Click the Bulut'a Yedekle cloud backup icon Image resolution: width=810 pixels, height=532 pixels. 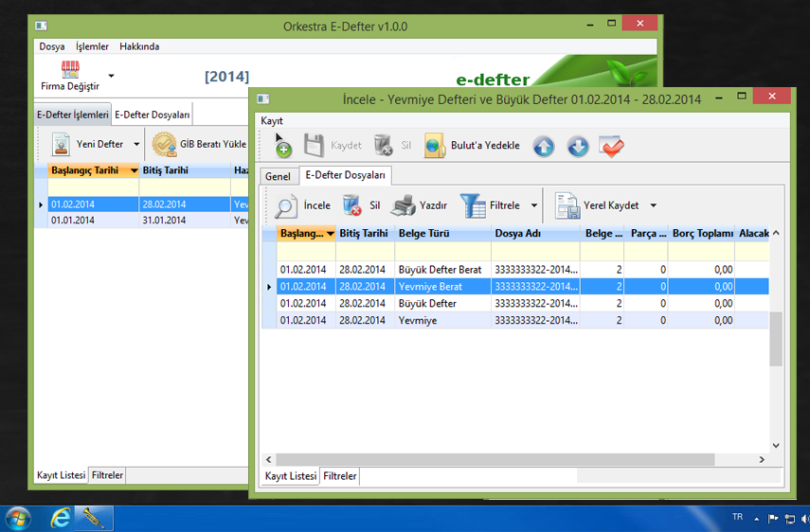pos(435,146)
